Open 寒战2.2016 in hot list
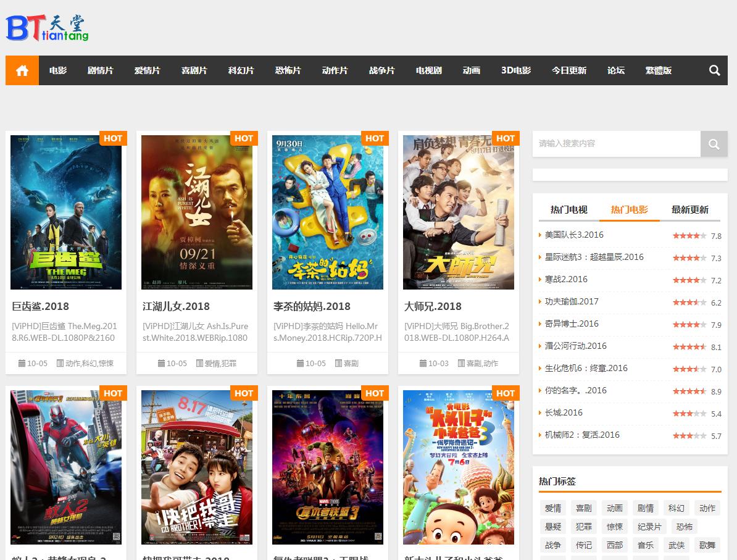This screenshot has width=737, height=560. [x=566, y=279]
